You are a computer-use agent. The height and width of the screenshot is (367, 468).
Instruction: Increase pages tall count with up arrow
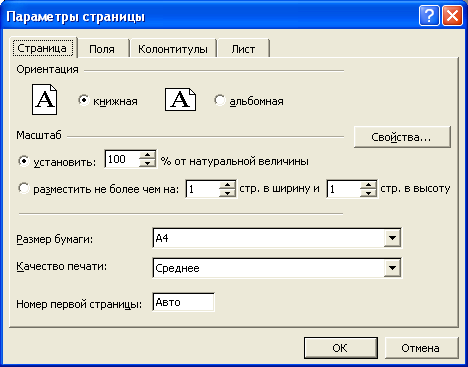tap(369, 185)
